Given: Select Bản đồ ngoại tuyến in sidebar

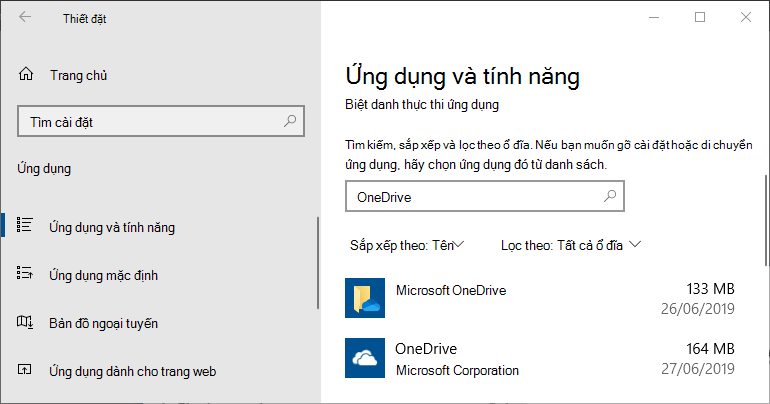Looking at the screenshot, I should click(104, 323).
